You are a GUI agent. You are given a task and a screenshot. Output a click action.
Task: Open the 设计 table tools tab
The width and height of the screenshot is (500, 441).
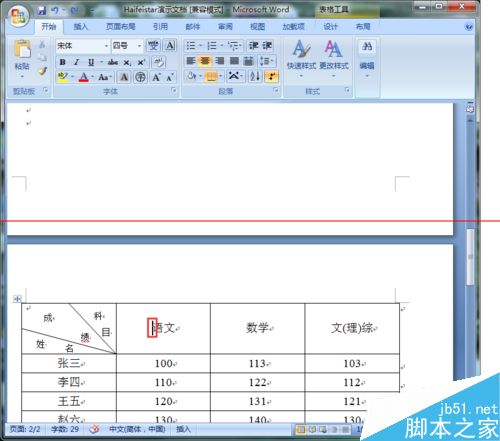click(x=330, y=27)
